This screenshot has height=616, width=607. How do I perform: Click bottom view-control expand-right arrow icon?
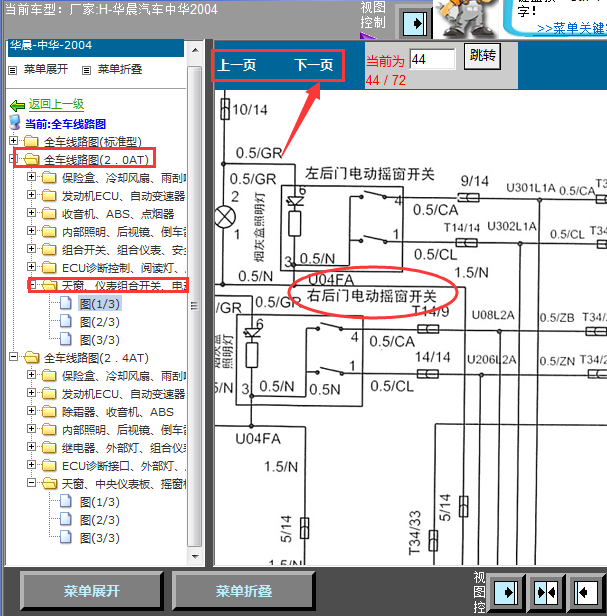click(506, 592)
